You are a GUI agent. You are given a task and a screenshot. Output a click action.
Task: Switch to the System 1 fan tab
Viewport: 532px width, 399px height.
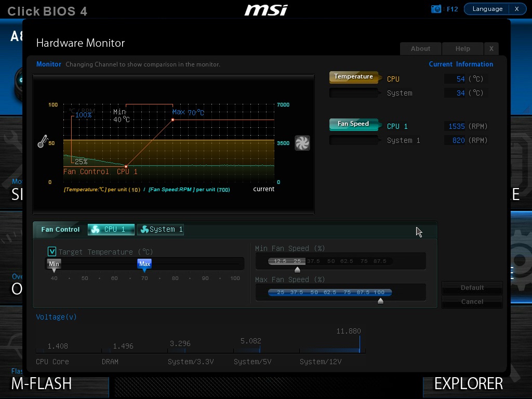pyautogui.click(x=161, y=229)
